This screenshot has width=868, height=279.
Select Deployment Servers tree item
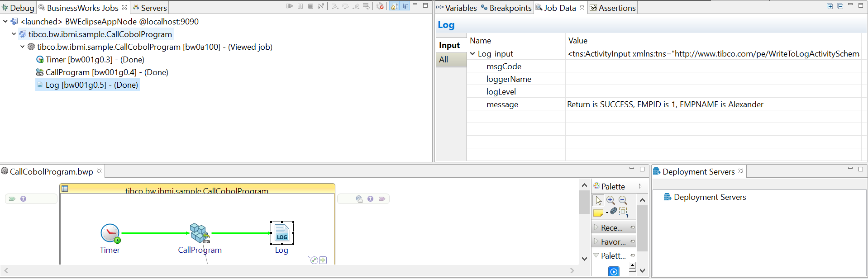click(705, 197)
